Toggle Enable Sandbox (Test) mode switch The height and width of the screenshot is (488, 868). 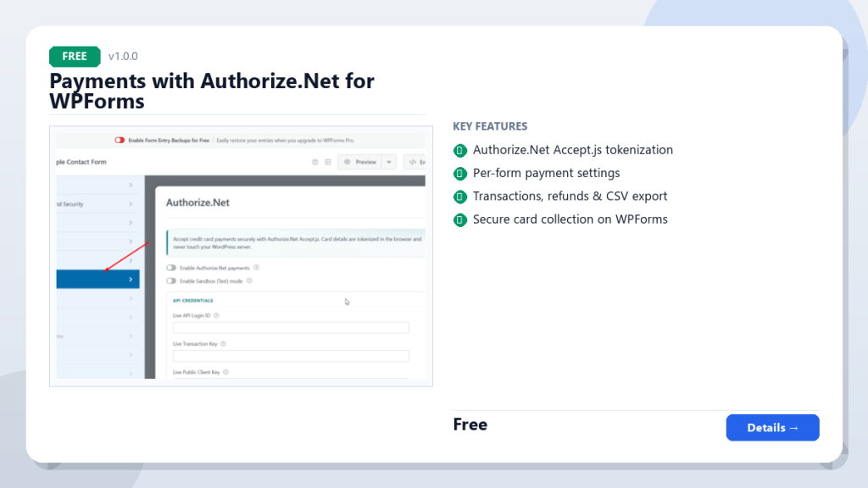pos(171,281)
